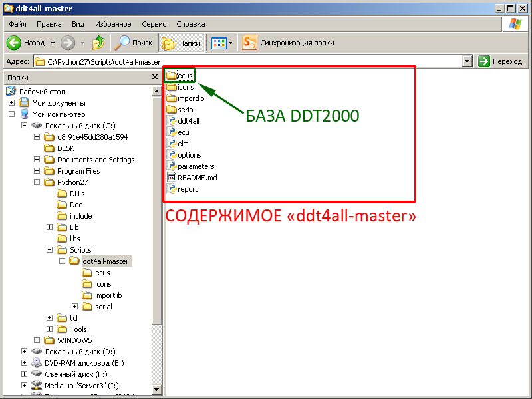Image resolution: width=532 pixels, height=399 pixels.
Task: Select the ecu Python file
Action: tap(178, 132)
